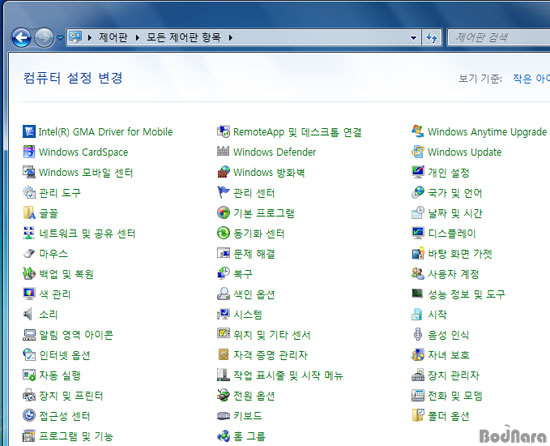Image resolution: width=550 pixels, height=446 pixels.
Task: Open the 글꼴 fonts folder icon
Action: (x=29, y=213)
